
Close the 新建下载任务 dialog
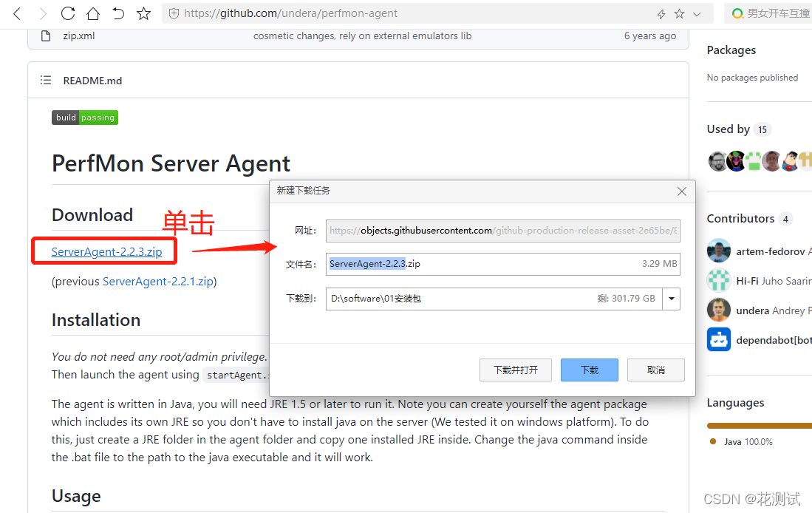[682, 191]
